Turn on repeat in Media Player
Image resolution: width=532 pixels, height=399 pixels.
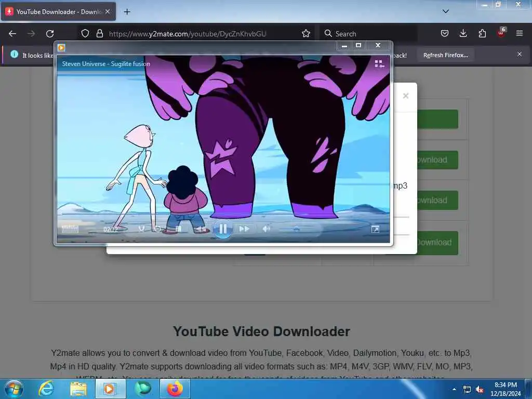click(x=158, y=229)
